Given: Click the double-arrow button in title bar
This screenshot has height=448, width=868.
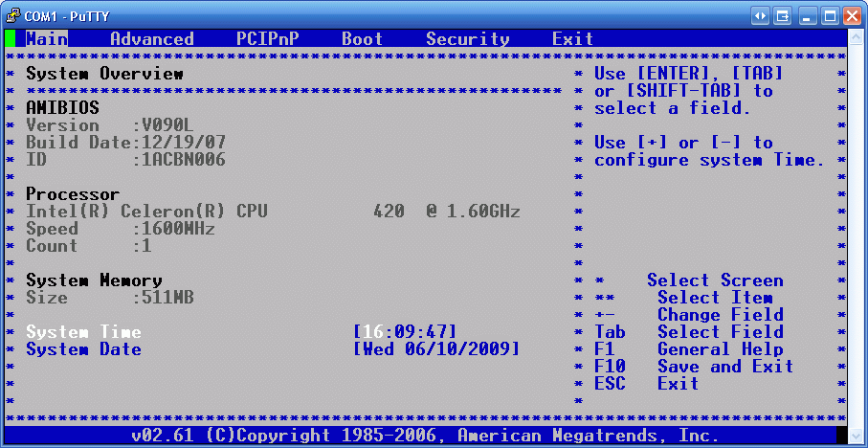Looking at the screenshot, I should click(x=760, y=16).
